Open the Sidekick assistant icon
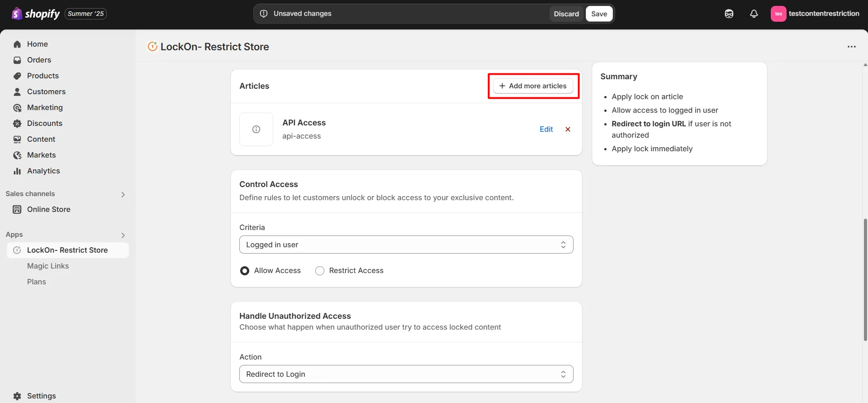This screenshot has width=868, height=403. click(x=729, y=14)
